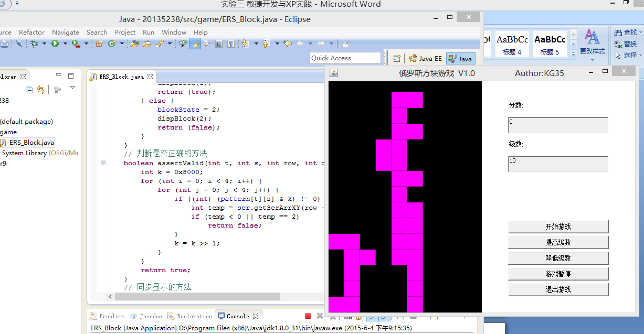Open the dropdown beside the New Class icon
This screenshot has width=644, height=334.
point(122,44)
